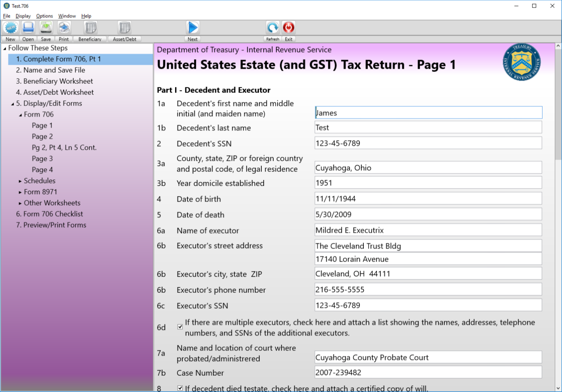Click the Case Number field
The image size is (562, 392).
click(428, 372)
